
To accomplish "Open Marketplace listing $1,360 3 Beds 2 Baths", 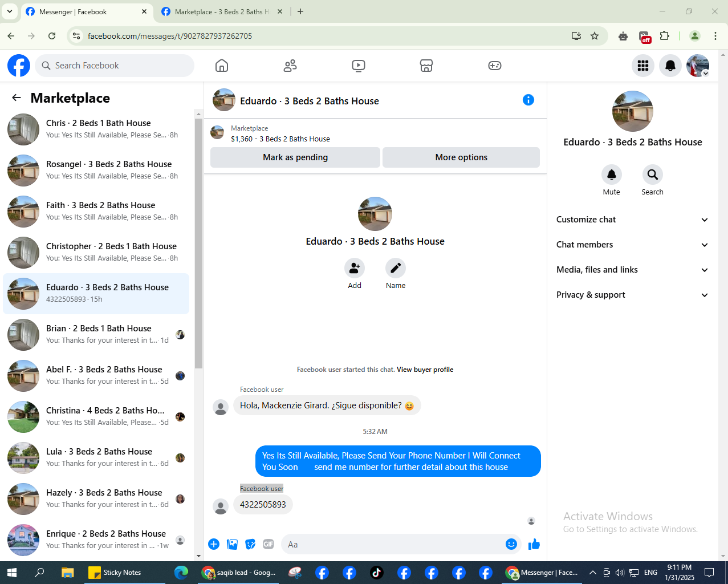I will pyautogui.click(x=280, y=139).
